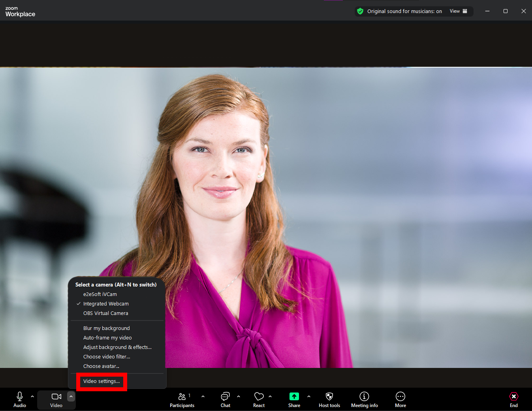Open the React reactions panel
This screenshot has width=532, height=411.
(x=259, y=399)
